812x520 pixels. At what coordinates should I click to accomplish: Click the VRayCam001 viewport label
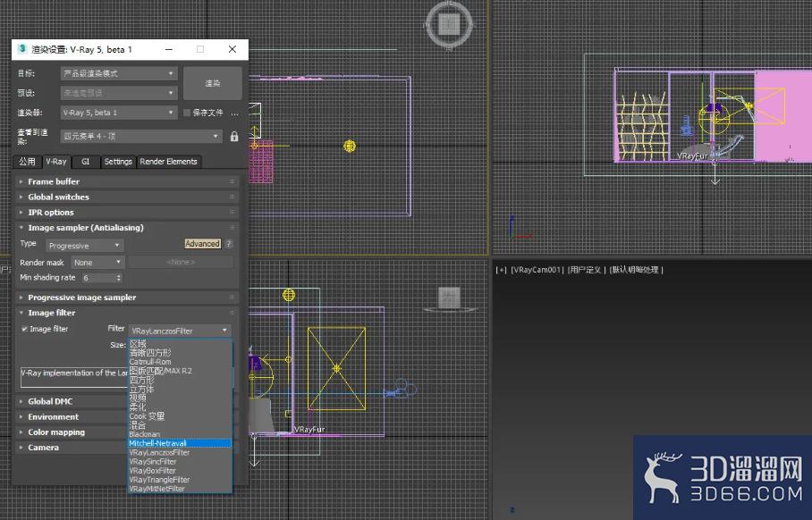pos(537,270)
